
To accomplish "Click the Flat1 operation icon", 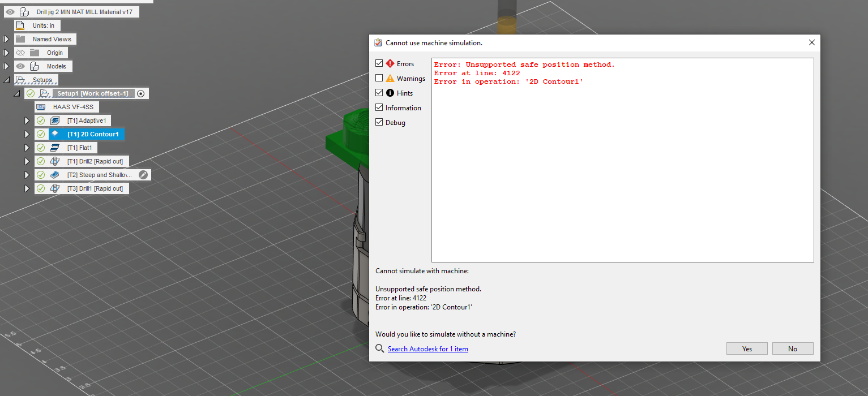I will coord(54,147).
